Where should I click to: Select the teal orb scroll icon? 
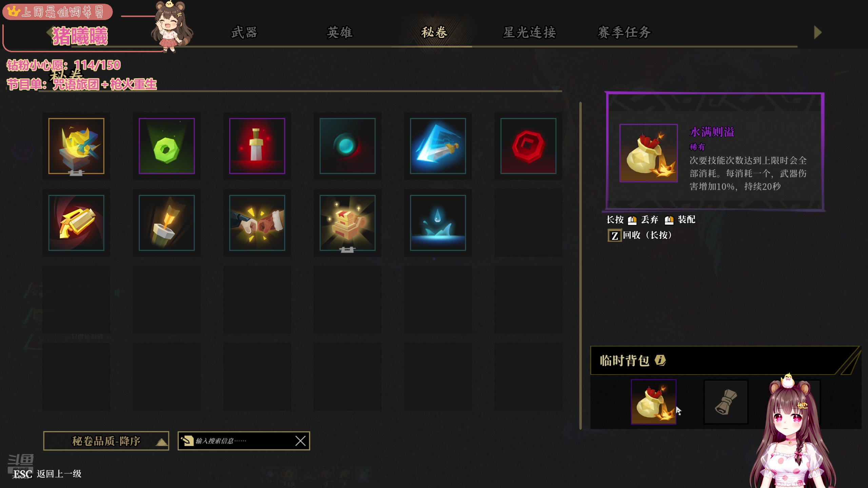click(x=348, y=146)
